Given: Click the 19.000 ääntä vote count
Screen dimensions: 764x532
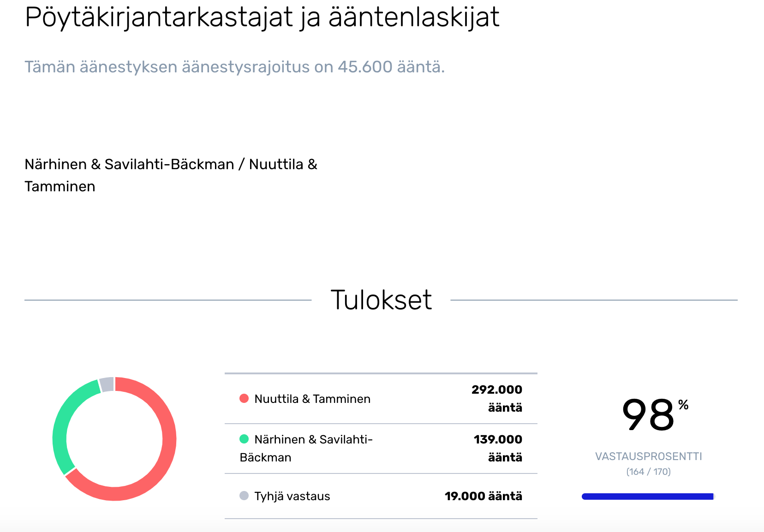Looking at the screenshot, I should [x=483, y=496].
